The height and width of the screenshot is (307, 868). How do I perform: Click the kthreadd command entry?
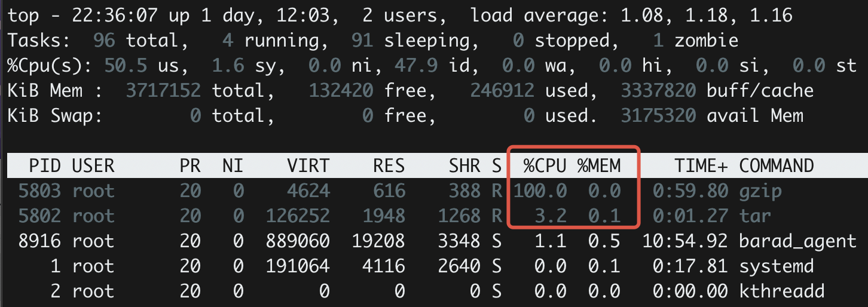[x=781, y=291]
